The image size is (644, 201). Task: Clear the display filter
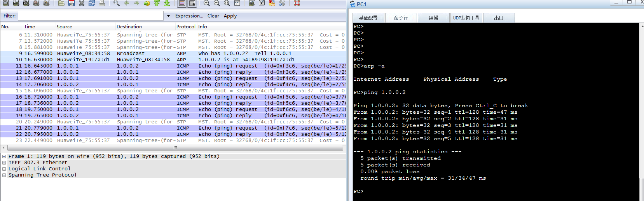[213, 16]
